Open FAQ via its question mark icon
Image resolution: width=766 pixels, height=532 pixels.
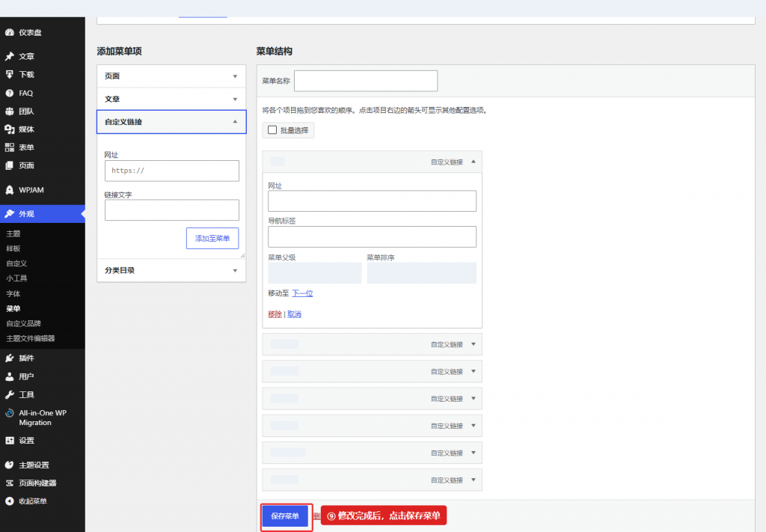tap(9, 93)
